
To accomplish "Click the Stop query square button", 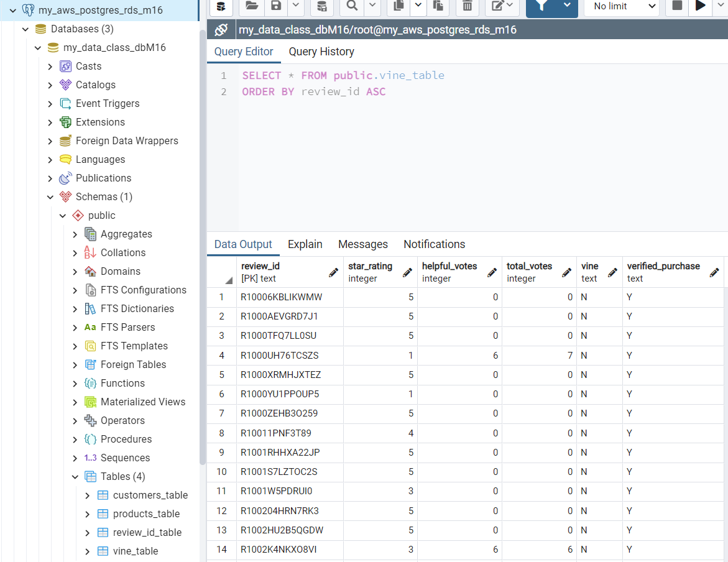I will [x=677, y=6].
